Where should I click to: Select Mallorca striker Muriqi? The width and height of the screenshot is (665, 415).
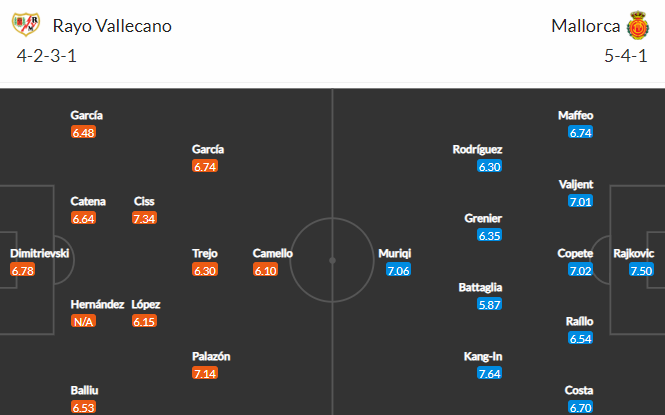click(x=394, y=253)
